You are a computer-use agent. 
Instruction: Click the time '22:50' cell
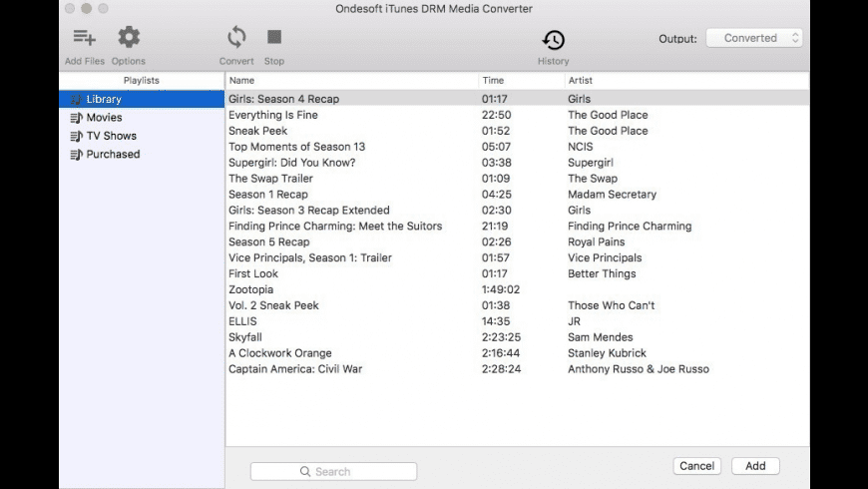tap(496, 115)
